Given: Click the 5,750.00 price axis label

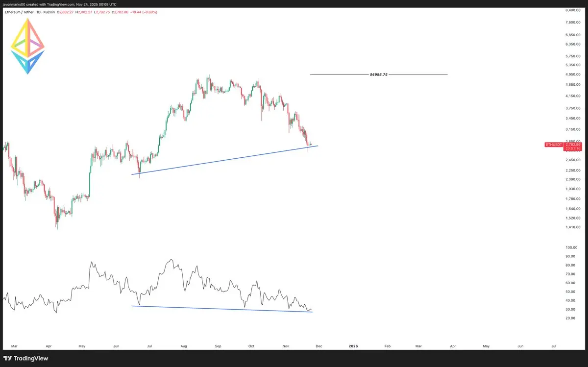Looking at the screenshot, I should (x=573, y=56).
